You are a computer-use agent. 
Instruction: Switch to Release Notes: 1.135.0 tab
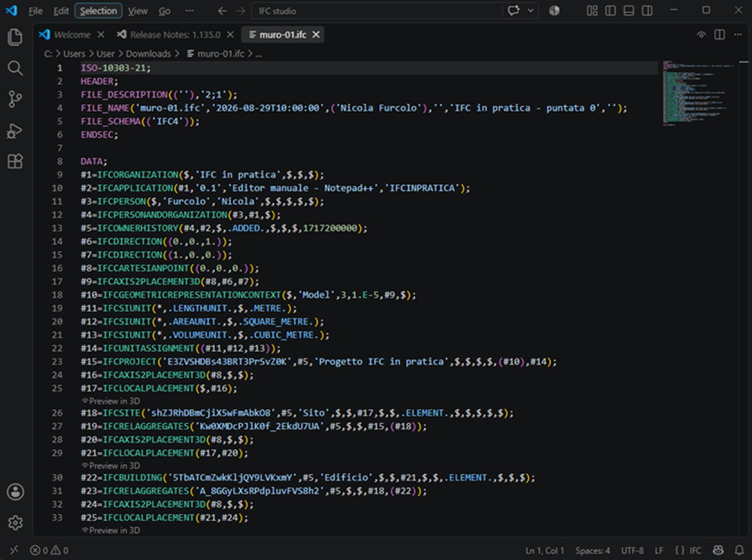(175, 35)
